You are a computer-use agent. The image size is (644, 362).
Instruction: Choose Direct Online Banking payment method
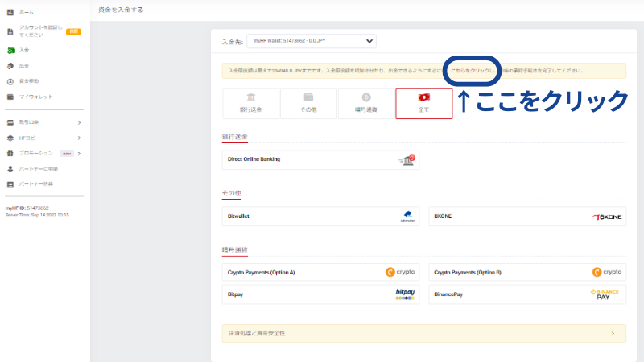pos(320,160)
